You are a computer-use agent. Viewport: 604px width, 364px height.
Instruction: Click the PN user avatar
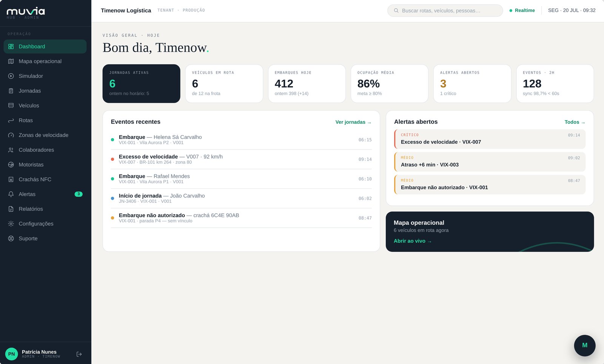[12, 354]
